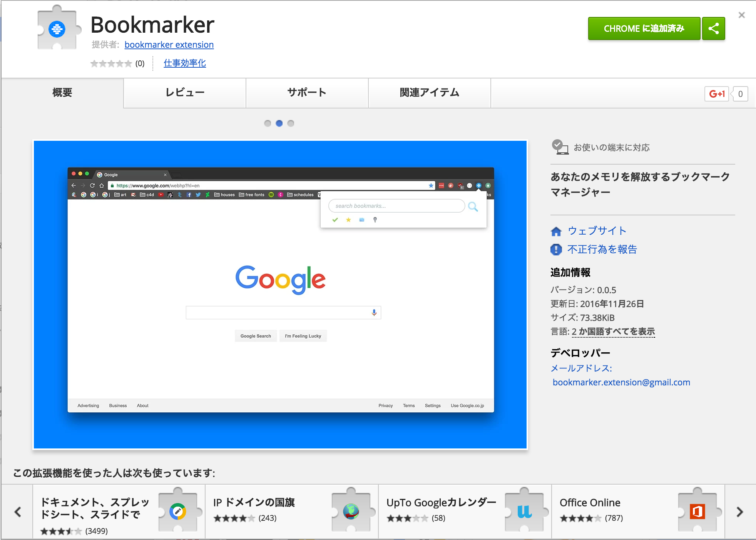
Task: Click the G+1 button
Action: (716, 94)
